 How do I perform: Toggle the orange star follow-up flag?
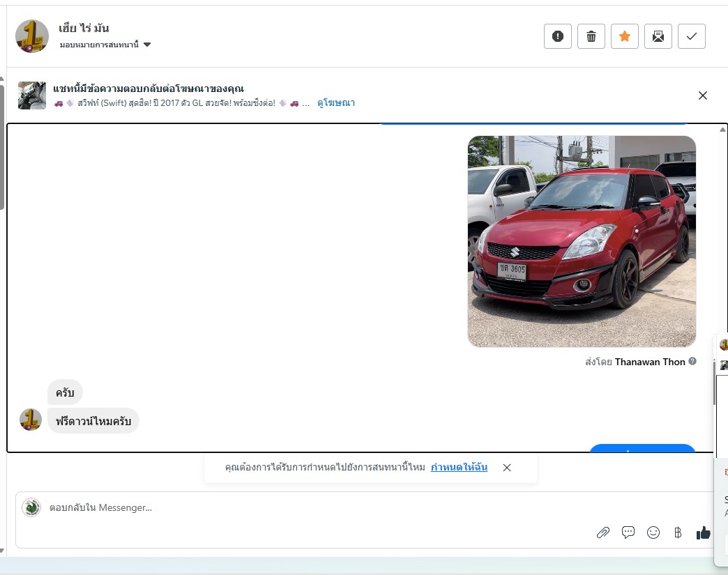tap(625, 36)
